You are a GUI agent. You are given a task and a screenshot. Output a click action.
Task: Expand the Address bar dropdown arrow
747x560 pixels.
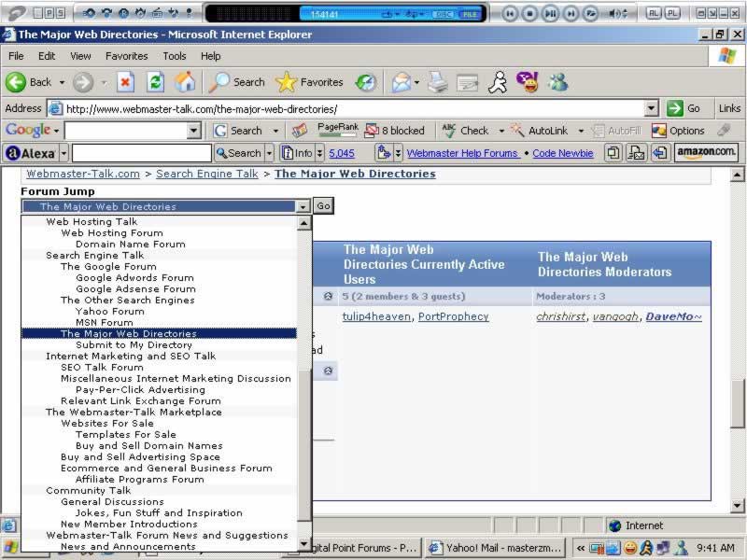coord(651,108)
